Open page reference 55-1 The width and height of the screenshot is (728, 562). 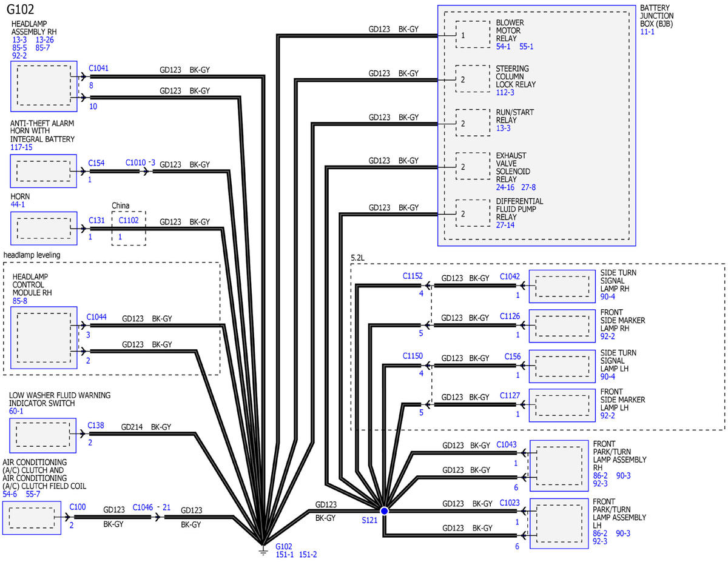point(526,46)
